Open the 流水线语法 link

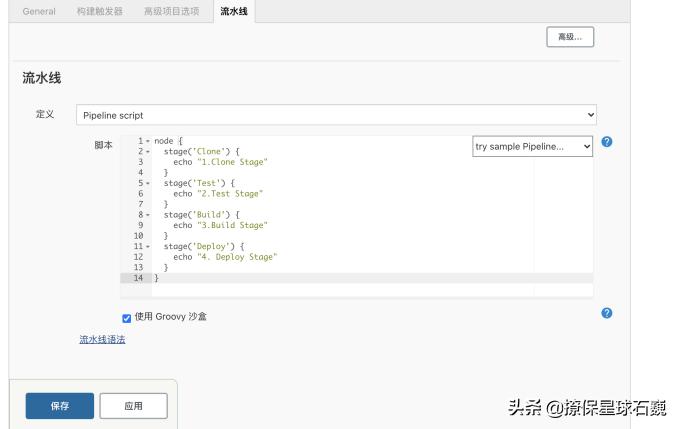[x=102, y=339]
